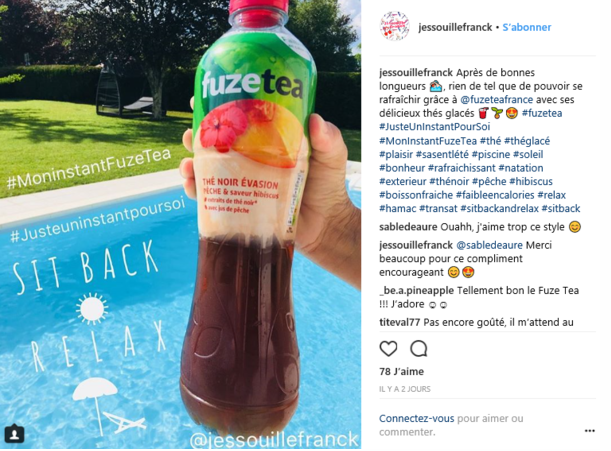
Task: Open the #piscine hashtag
Action: (491, 154)
